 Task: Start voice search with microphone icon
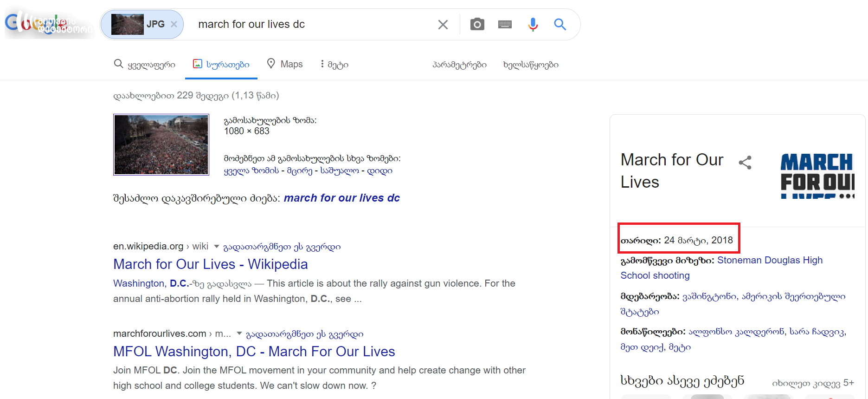533,24
